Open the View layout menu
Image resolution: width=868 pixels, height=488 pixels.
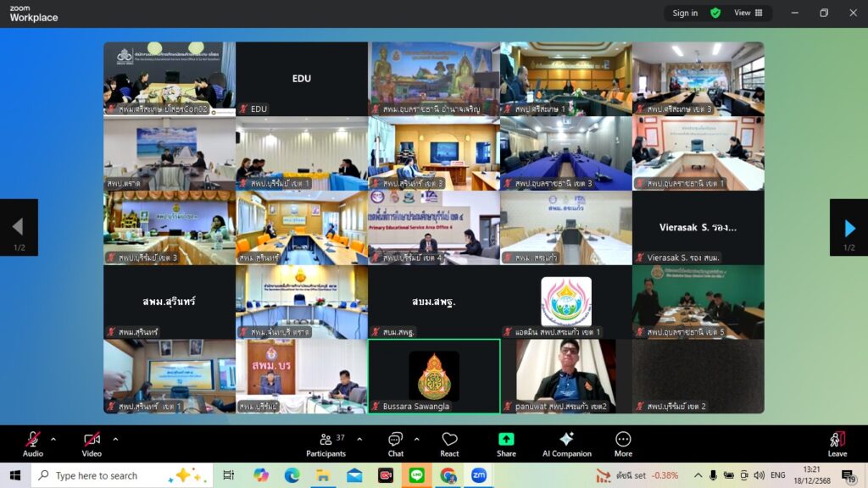point(748,13)
